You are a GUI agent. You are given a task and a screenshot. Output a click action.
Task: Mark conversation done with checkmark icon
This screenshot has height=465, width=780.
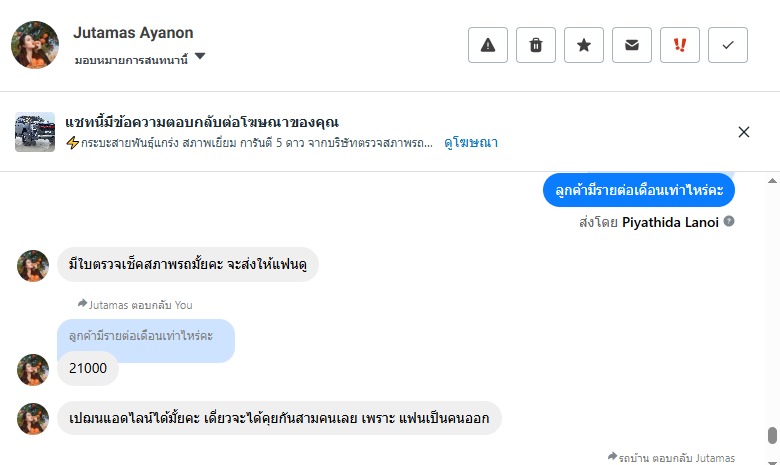coord(728,45)
